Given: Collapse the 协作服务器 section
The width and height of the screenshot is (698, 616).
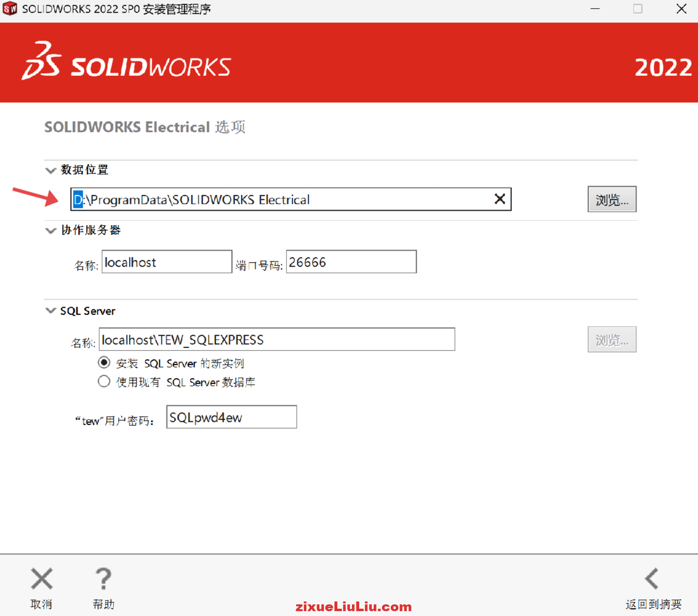Looking at the screenshot, I should 50,230.
